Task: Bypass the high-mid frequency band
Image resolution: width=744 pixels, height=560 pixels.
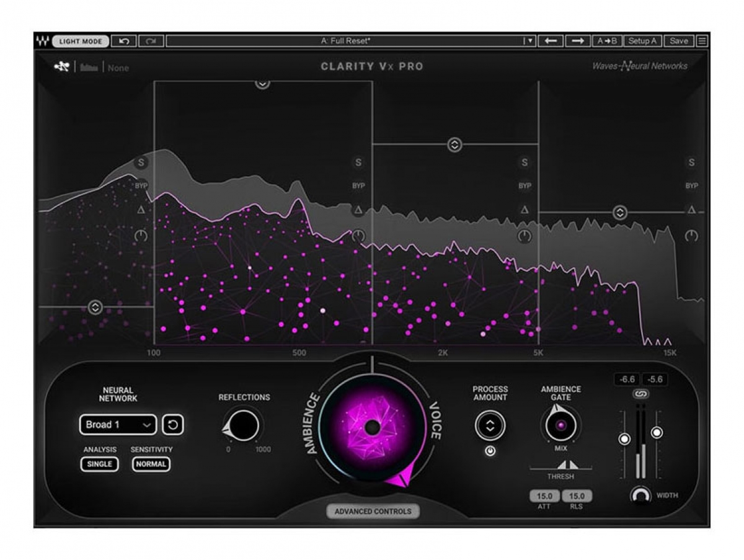Action: tap(525, 185)
